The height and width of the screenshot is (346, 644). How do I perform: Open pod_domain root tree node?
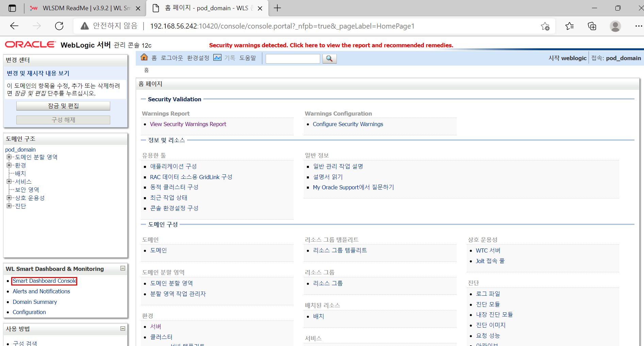20,150
